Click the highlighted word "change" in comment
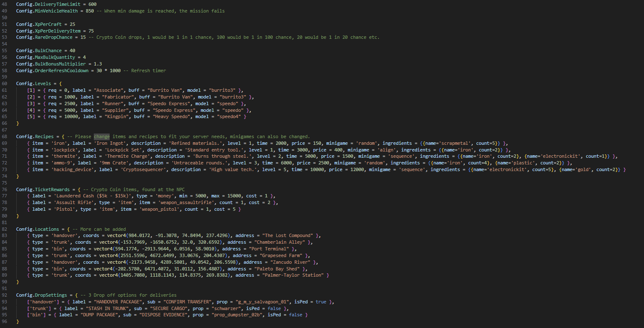The image size is (644, 328). pos(102,136)
